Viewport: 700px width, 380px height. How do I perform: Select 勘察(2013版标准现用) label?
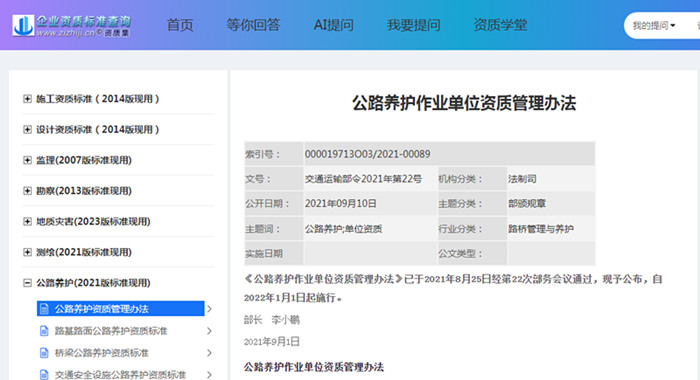pos(84,191)
